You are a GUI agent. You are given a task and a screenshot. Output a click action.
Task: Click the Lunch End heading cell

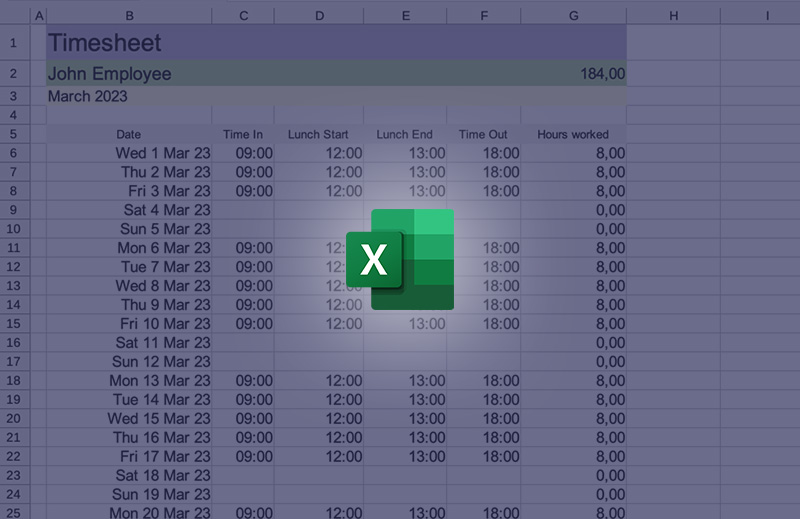[x=405, y=134]
